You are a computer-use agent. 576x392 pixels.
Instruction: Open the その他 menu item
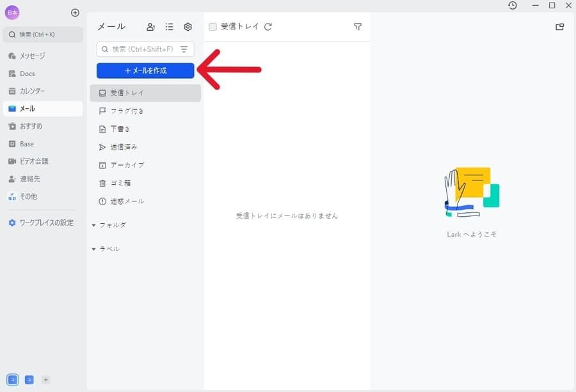pyautogui.click(x=30, y=196)
